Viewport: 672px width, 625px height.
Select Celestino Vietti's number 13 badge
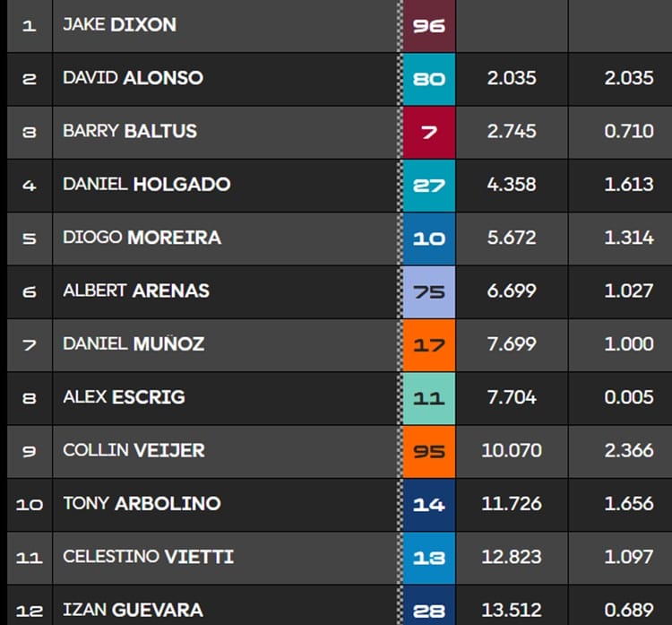point(428,557)
